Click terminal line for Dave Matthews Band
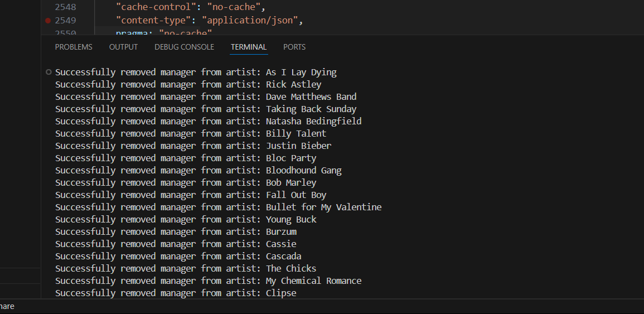Image resolution: width=644 pixels, height=314 pixels. (206, 98)
